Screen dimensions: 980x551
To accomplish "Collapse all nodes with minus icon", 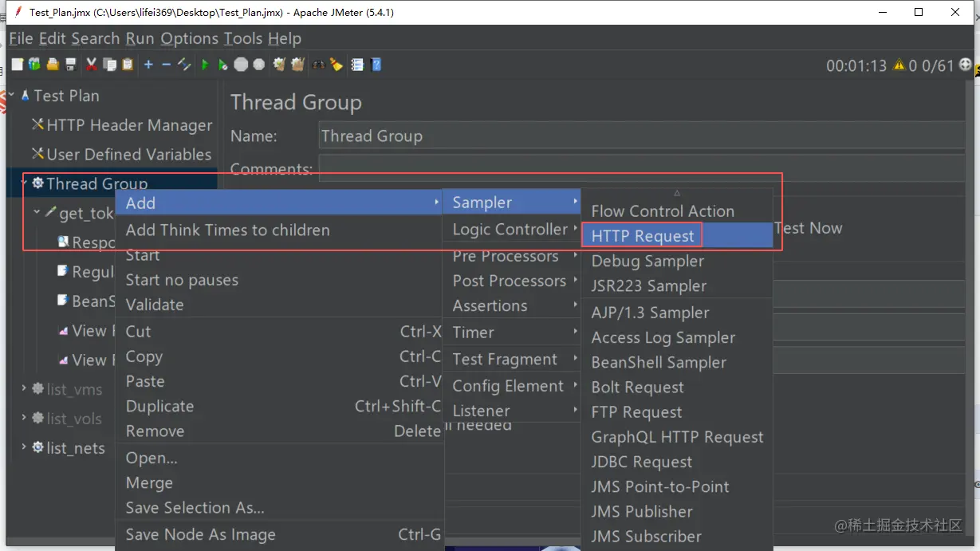I will click(x=166, y=65).
